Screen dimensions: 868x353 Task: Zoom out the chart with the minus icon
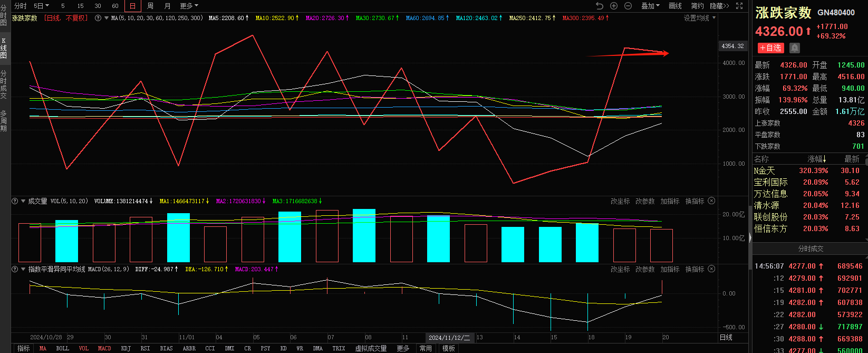pos(628,6)
